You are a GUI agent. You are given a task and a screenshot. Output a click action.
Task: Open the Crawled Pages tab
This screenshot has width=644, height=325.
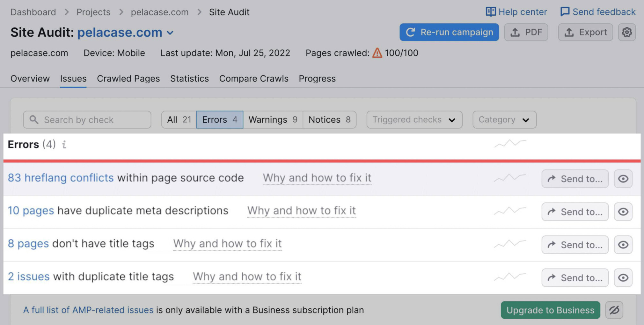[x=128, y=78]
